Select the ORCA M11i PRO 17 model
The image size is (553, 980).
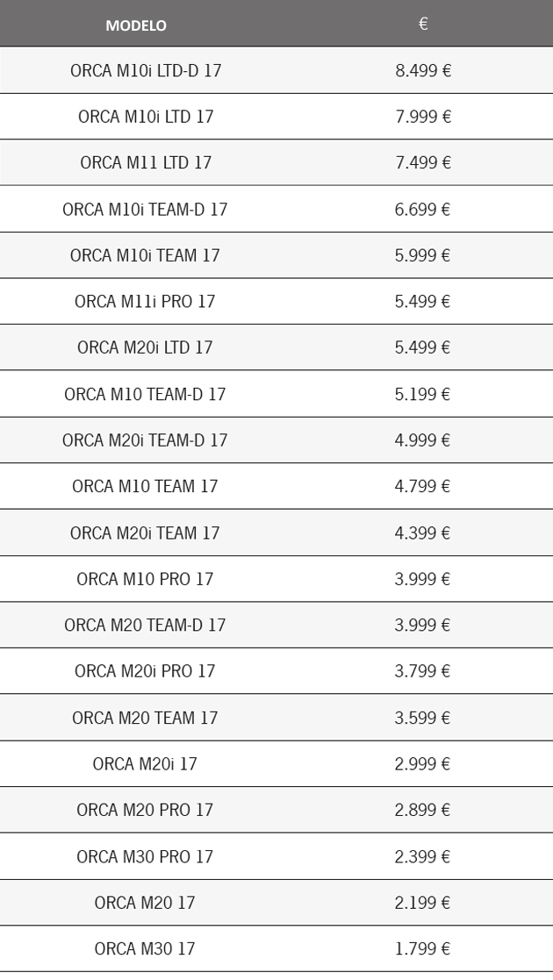pyautogui.click(x=145, y=301)
